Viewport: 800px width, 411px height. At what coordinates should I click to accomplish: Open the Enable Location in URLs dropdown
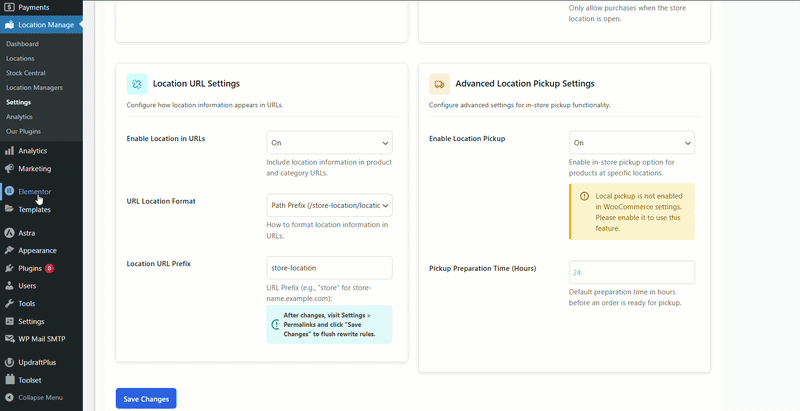pos(329,143)
